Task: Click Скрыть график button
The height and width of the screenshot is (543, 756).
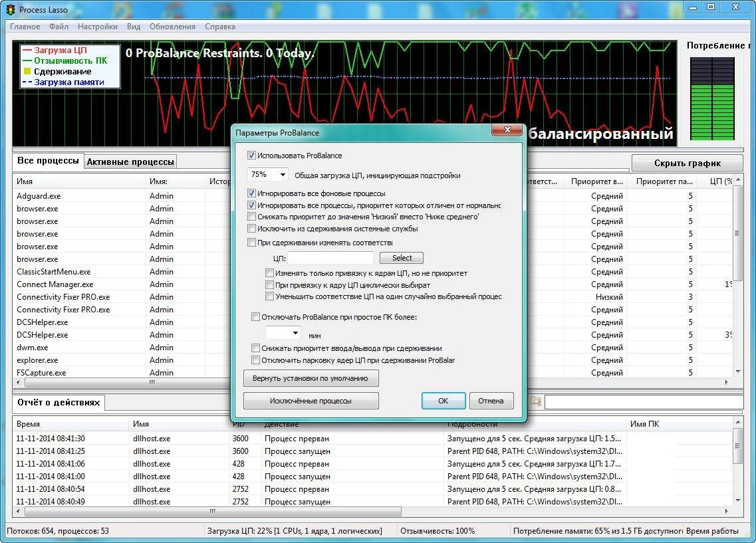Action: (687, 163)
